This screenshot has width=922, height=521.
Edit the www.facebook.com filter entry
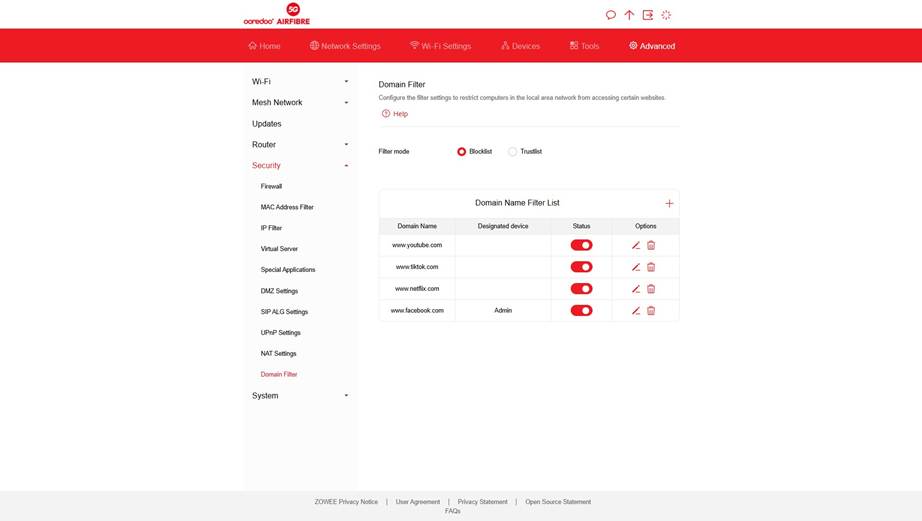[636, 310]
